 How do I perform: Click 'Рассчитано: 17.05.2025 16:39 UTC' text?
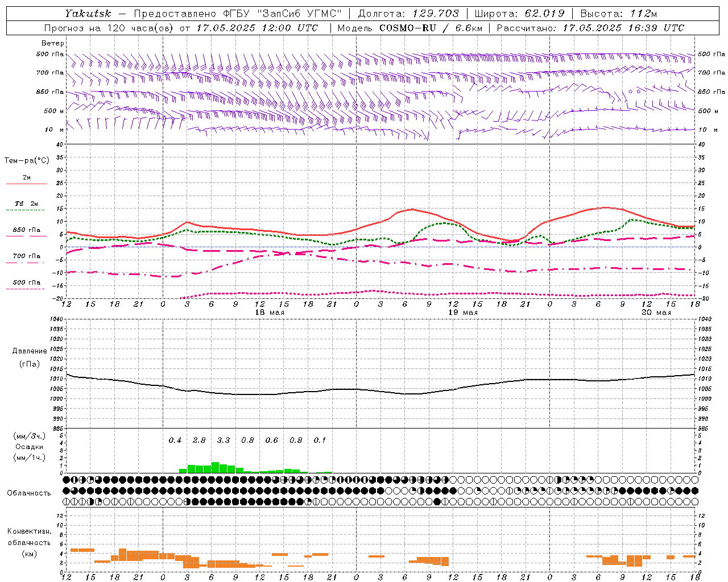[590, 28]
